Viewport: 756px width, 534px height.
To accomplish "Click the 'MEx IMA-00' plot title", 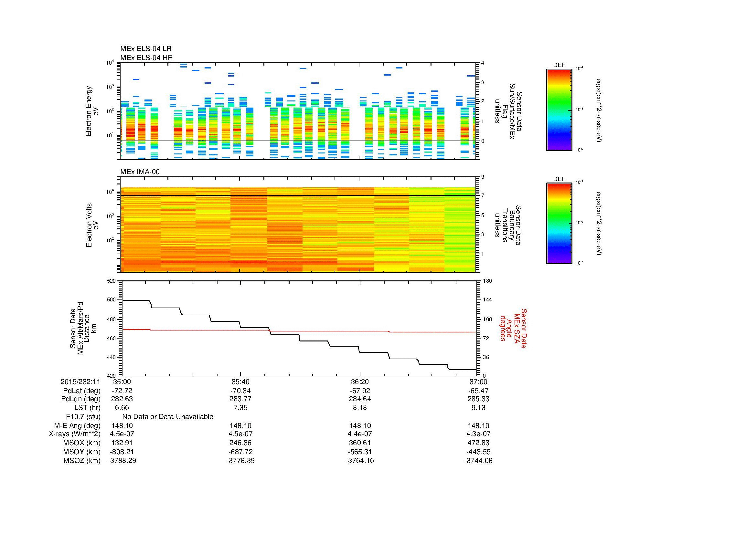I will tap(140, 172).
